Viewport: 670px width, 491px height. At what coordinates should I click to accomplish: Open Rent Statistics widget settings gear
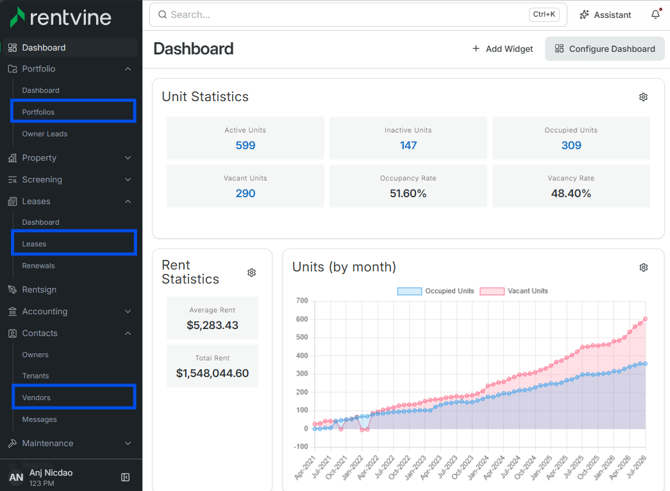point(252,272)
